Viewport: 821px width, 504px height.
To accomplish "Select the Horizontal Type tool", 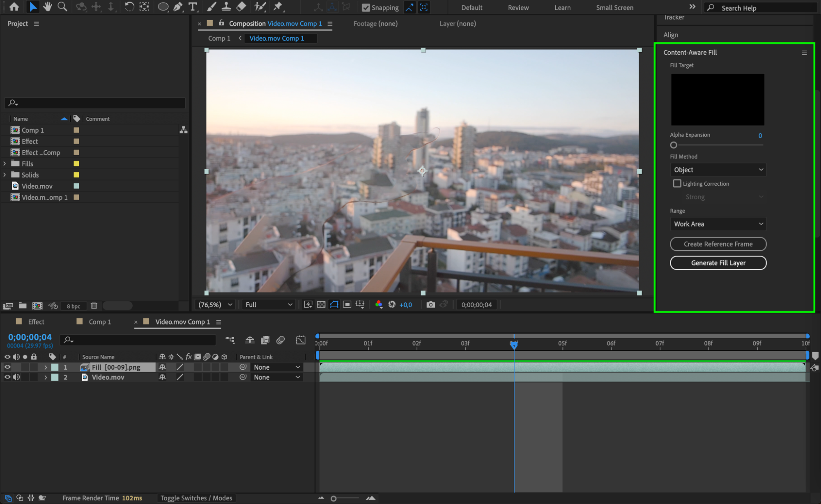I will coord(192,7).
